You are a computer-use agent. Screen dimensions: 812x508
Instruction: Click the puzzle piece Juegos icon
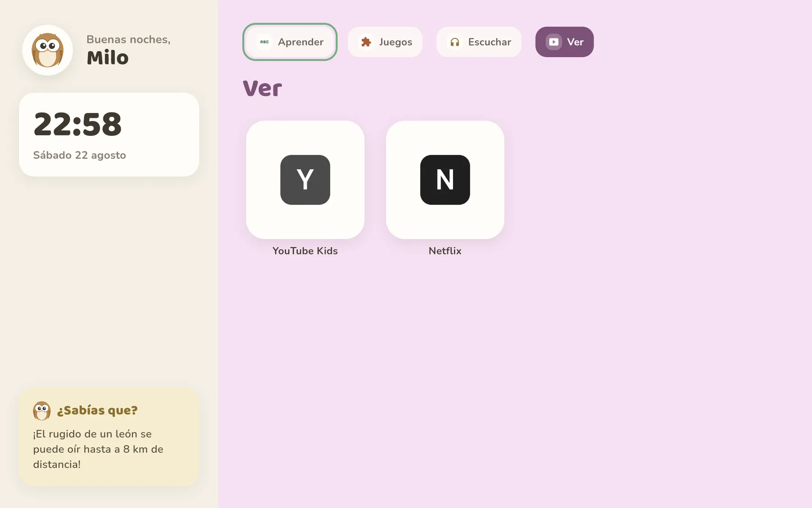(x=366, y=42)
